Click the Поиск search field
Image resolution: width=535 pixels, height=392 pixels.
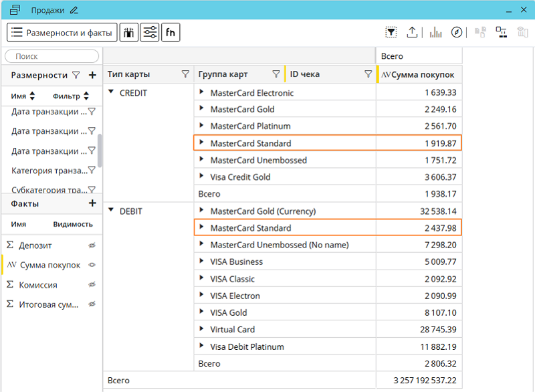tap(52, 57)
